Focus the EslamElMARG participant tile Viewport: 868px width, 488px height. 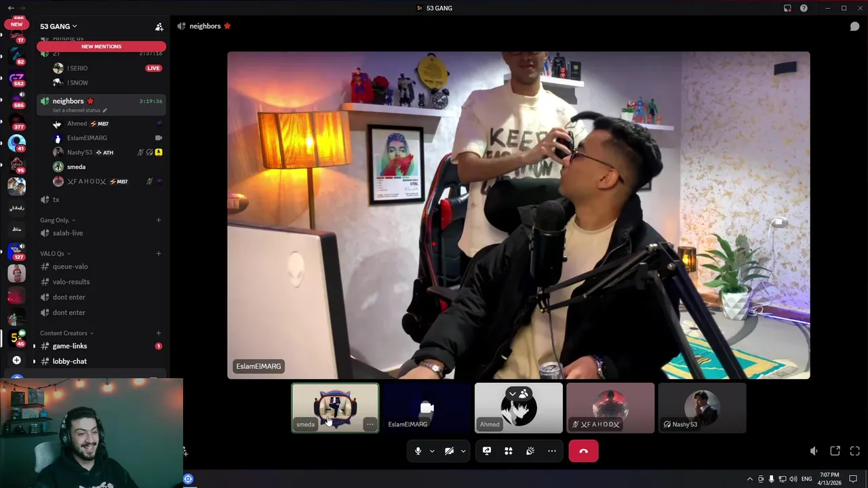pyautogui.click(x=427, y=407)
